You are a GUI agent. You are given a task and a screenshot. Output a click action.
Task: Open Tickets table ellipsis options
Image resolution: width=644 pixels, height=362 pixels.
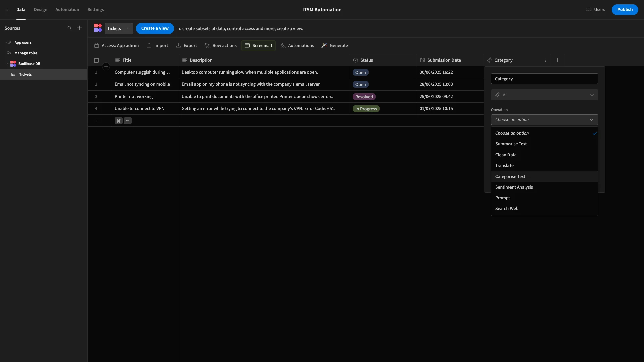pyautogui.click(x=127, y=28)
